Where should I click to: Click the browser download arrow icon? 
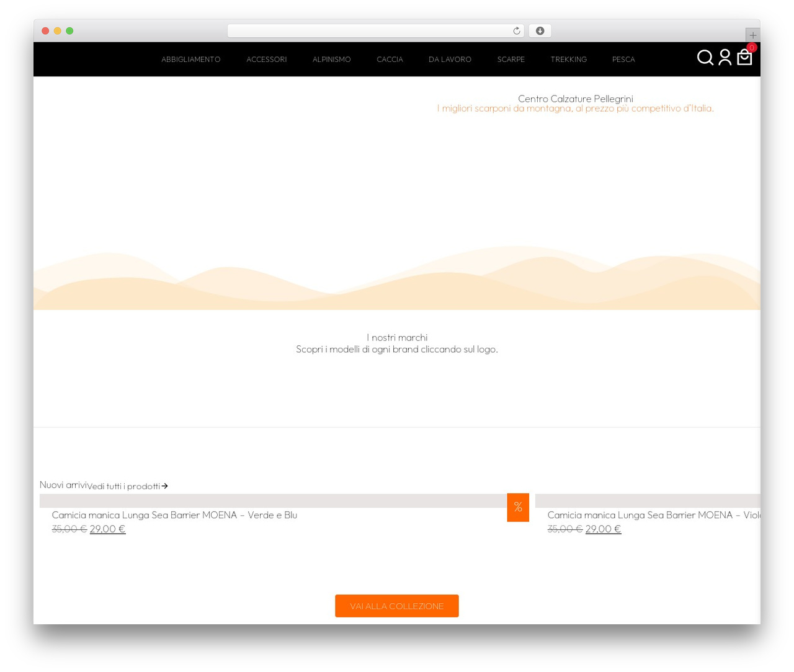540,31
